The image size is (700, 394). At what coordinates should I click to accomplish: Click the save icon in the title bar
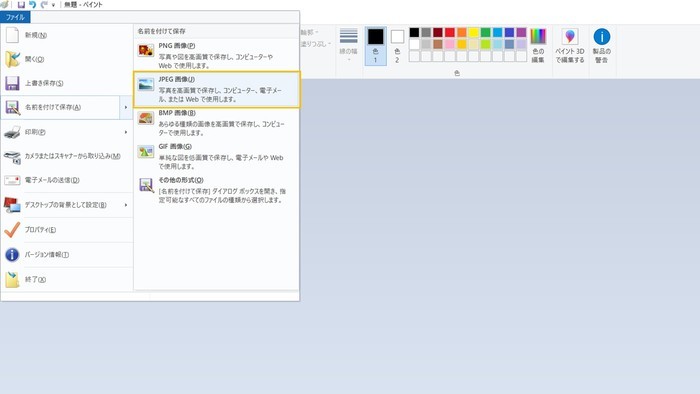tap(21, 4)
